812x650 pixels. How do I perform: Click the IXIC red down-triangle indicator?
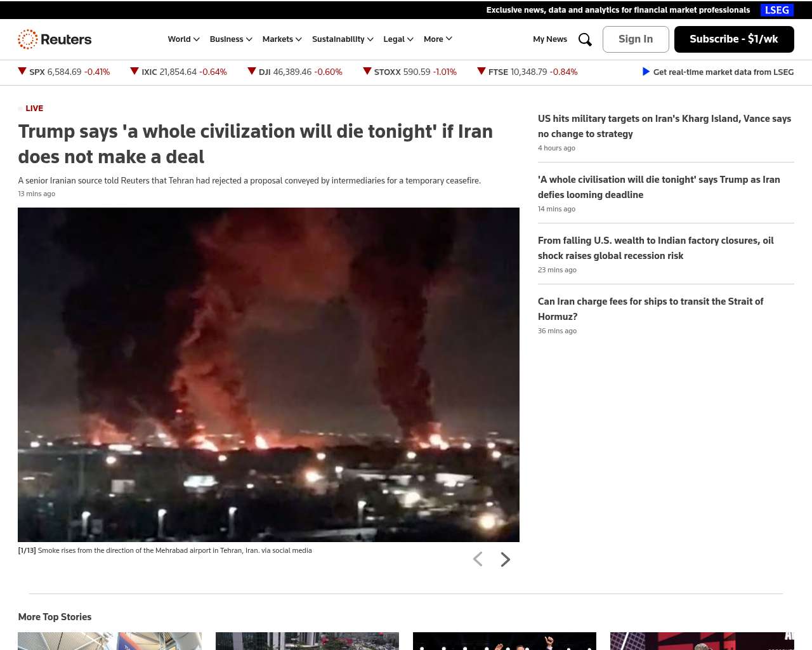134,71
